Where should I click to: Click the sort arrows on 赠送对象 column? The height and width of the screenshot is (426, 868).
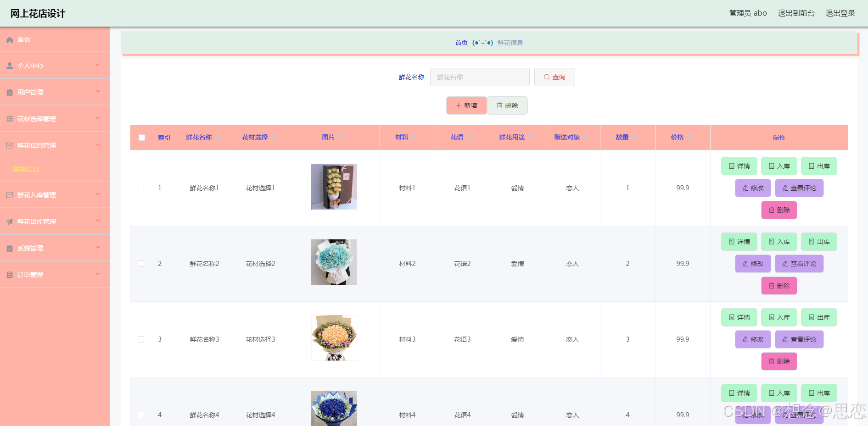[x=586, y=138]
